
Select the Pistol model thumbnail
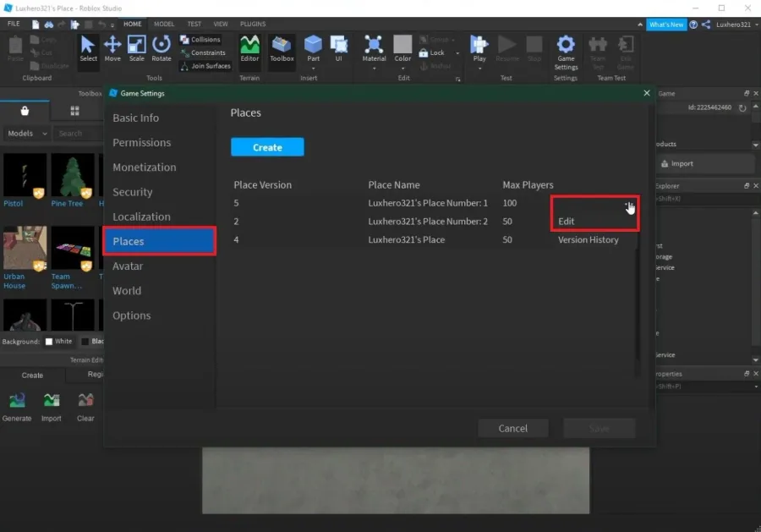pos(25,176)
